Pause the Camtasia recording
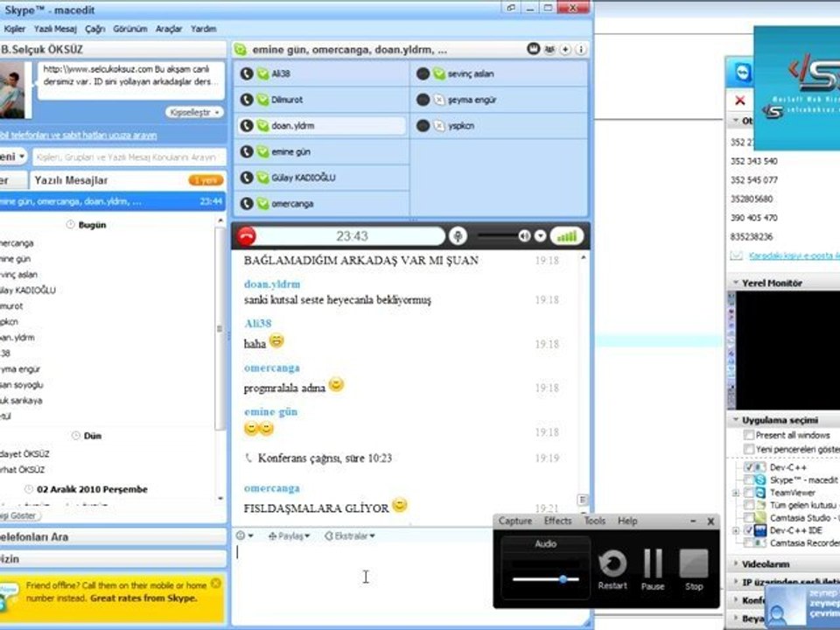840x630 pixels. coord(653,570)
